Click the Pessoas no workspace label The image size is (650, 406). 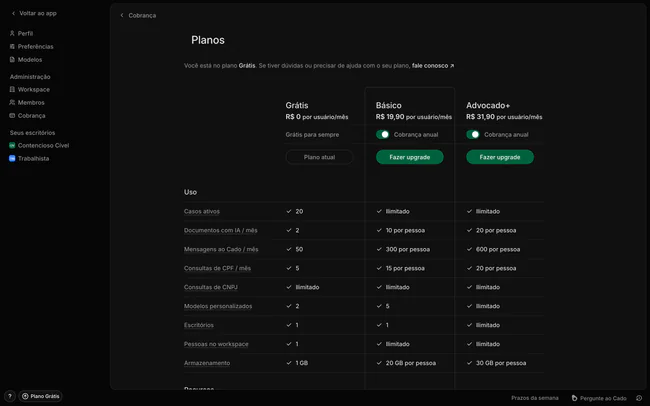click(216, 344)
